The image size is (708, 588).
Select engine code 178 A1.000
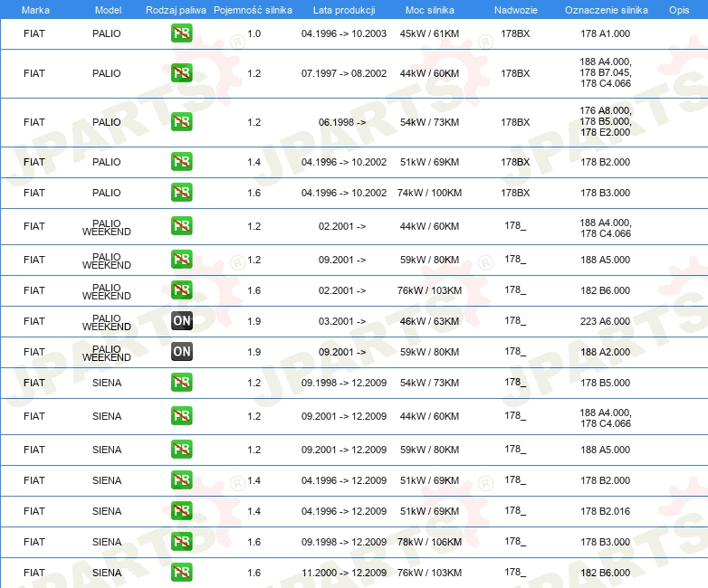pos(605,33)
